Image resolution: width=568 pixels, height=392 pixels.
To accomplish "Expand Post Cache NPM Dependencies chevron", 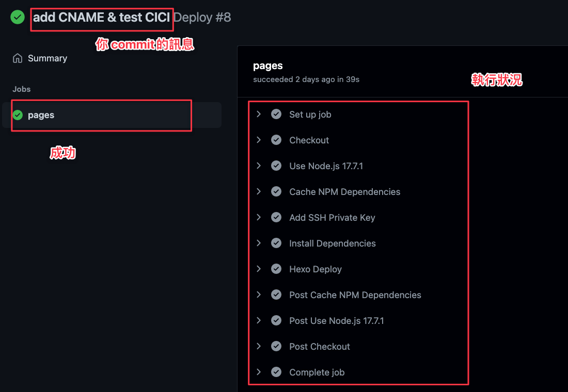I will [259, 295].
